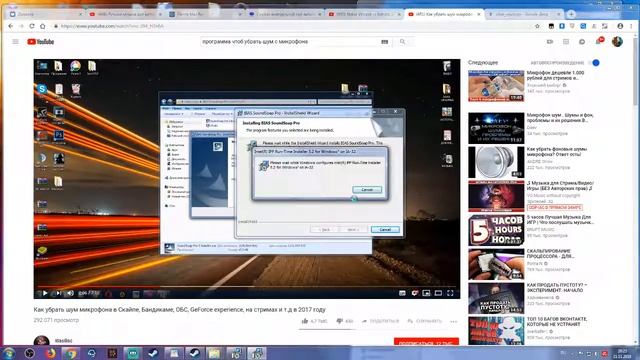640x360 pixels.
Task: Open thumbnail 'Как убрать фоновые шумы микрофона'
Action: click(x=496, y=162)
